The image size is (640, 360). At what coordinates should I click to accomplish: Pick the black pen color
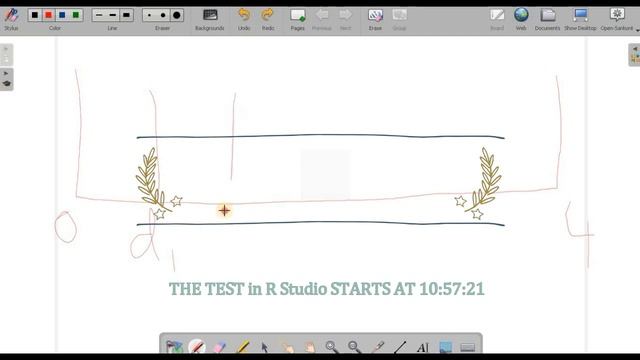[35, 16]
